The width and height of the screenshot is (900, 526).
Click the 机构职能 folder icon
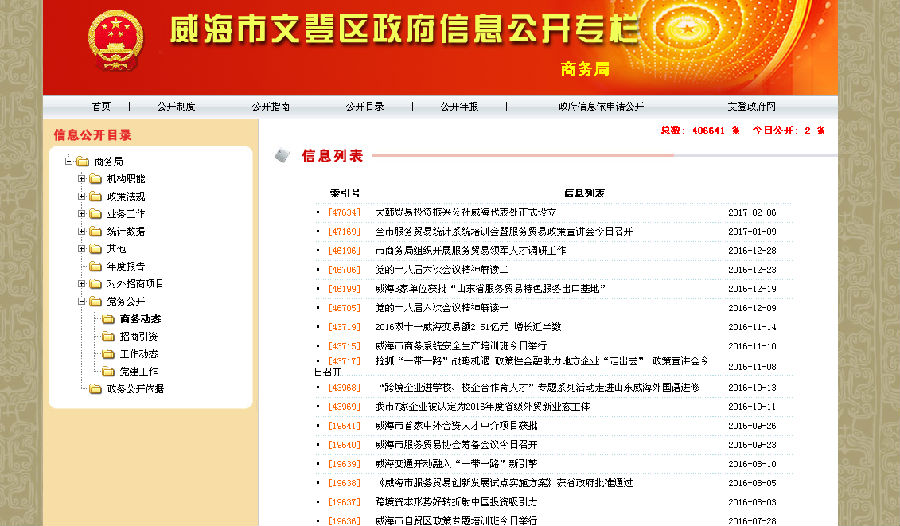(x=96, y=179)
